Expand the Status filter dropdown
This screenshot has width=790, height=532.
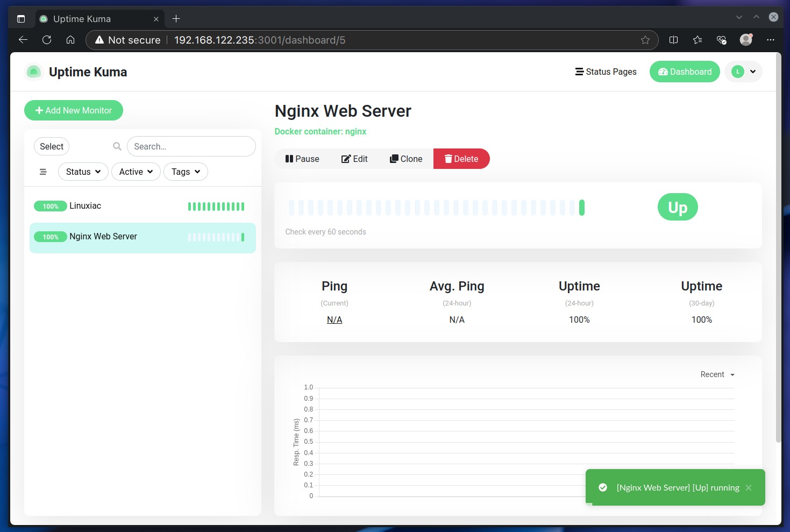coord(83,172)
